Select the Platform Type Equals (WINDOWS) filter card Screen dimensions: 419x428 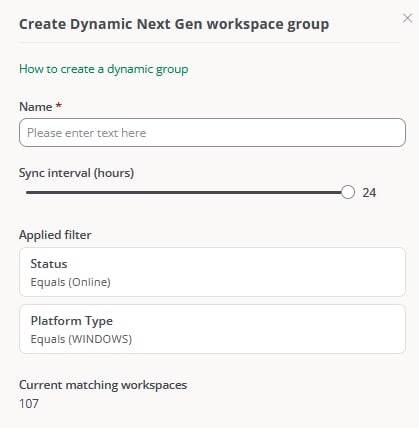[x=212, y=329]
